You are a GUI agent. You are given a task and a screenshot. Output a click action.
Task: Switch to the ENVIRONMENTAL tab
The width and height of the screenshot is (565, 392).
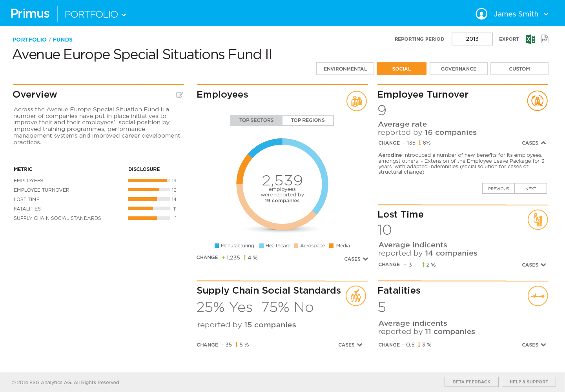click(x=345, y=69)
